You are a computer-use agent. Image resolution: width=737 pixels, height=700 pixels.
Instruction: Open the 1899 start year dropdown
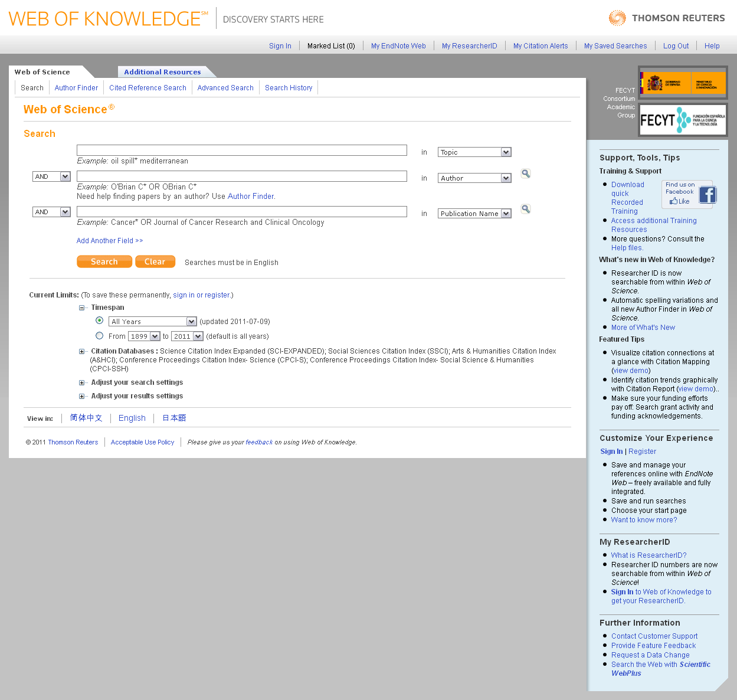pyautogui.click(x=144, y=336)
